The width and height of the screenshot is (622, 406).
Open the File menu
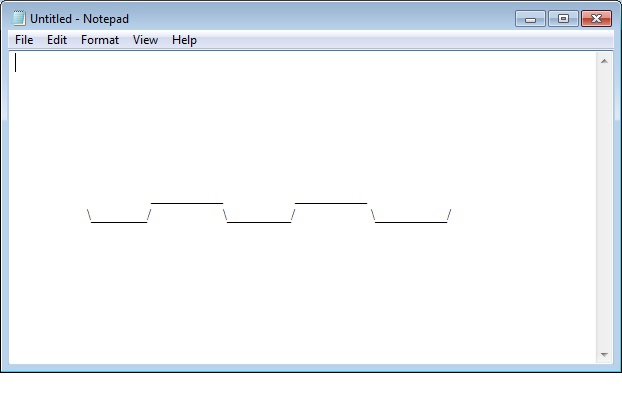tap(24, 40)
